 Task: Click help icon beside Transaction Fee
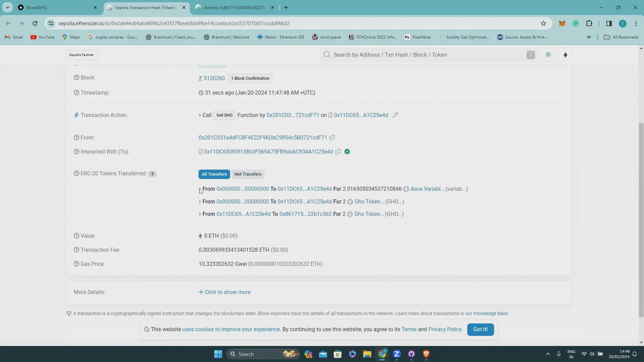tap(76, 250)
